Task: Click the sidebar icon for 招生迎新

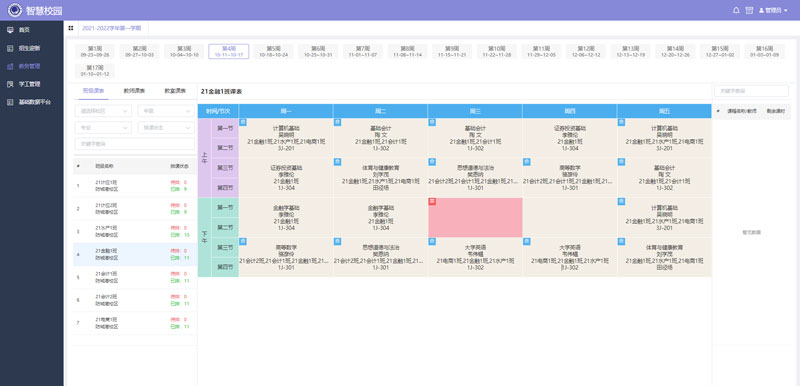Action: [x=10, y=48]
